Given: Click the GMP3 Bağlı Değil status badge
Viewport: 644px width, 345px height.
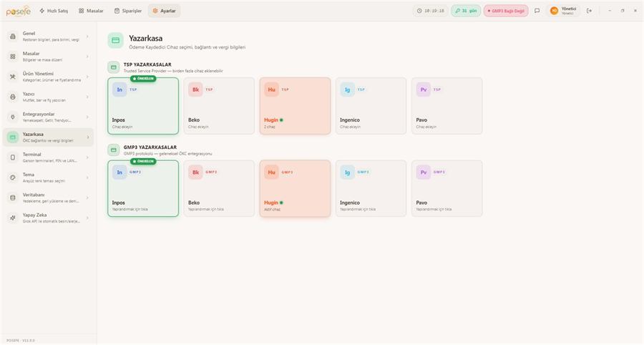Looking at the screenshot, I should coord(506,11).
